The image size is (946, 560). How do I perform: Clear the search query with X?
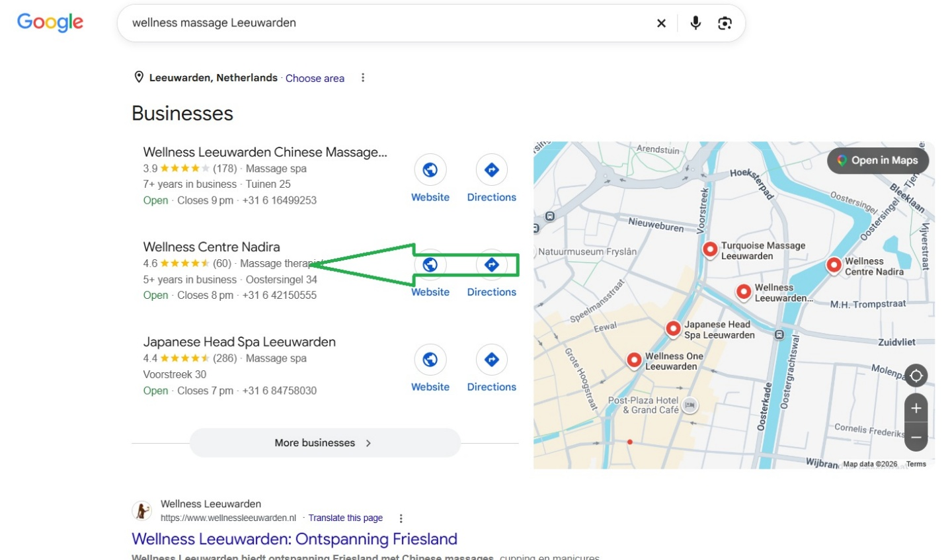click(x=661, y=23)
